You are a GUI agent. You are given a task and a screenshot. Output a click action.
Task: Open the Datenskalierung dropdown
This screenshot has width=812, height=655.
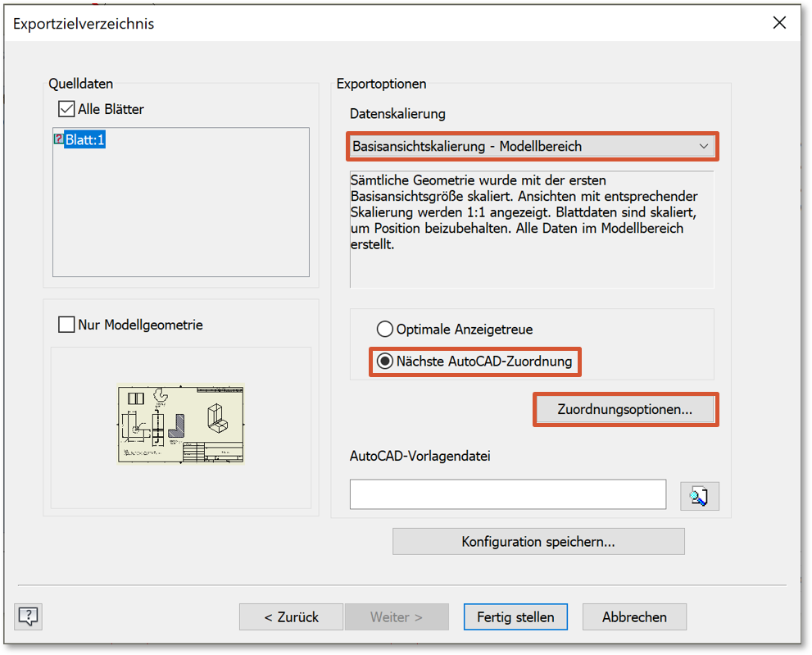point(532,146)
